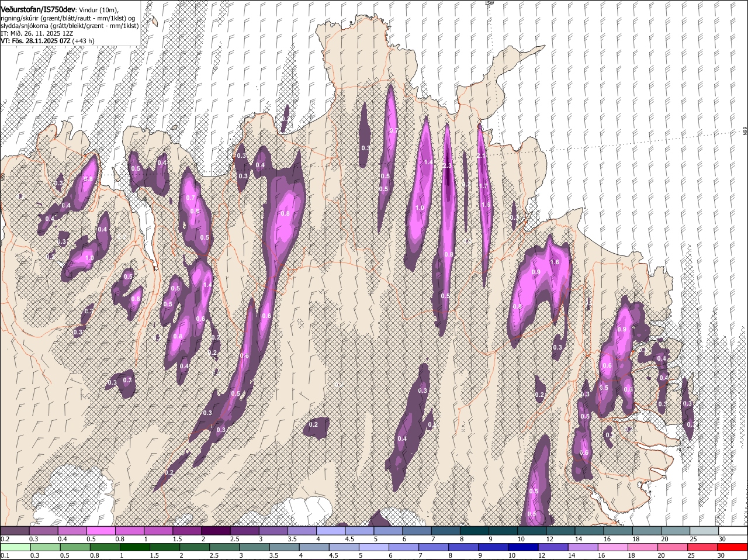Select darkest purple snow swatch between 2 and 2.5
The image size is (748, 560).
click(x=216, y=531)
